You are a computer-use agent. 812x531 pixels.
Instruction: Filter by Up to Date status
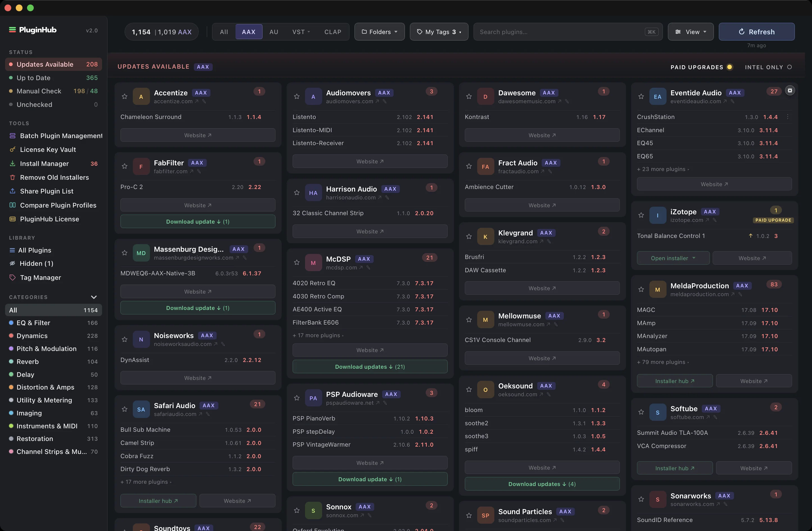[x=53, y=78]
